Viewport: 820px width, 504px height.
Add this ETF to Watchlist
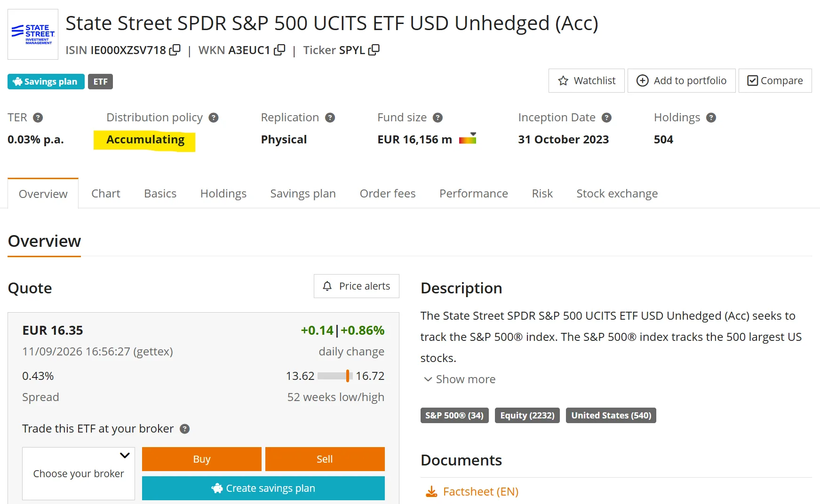[587, 81]
